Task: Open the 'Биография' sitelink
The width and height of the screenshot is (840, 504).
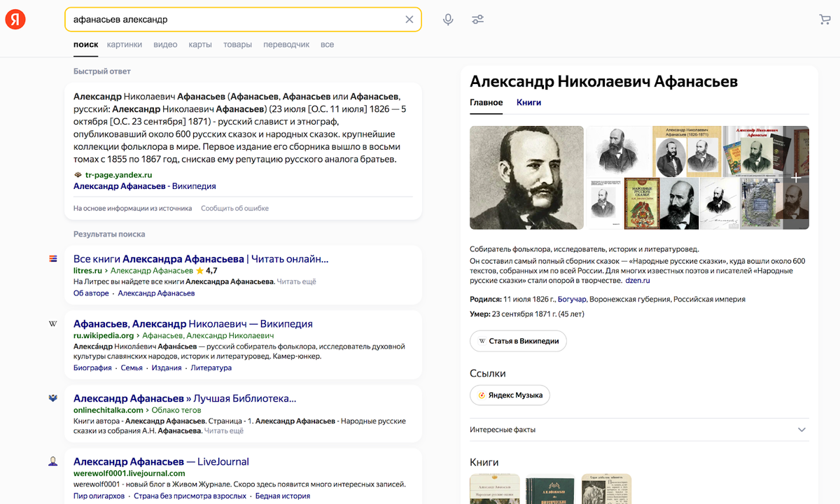Action: tap(92, 367)
